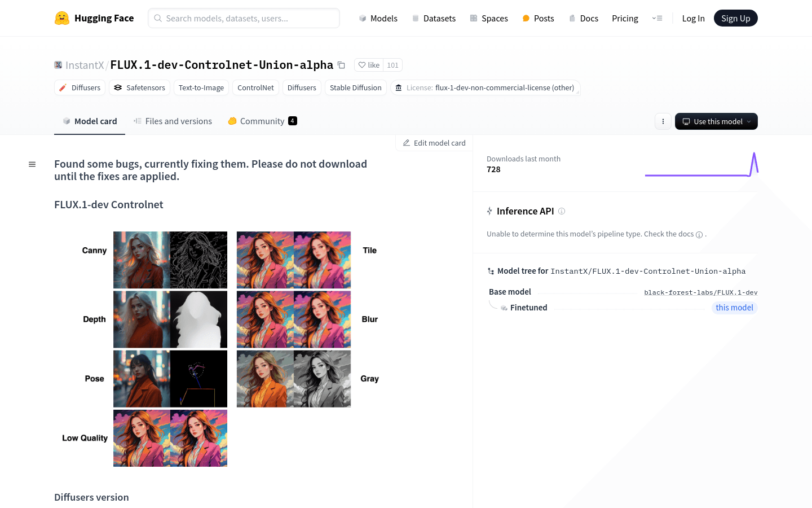812x508 pixels.
Task: Click the InstantX organization avatar icon
Action: click(58, 65)
